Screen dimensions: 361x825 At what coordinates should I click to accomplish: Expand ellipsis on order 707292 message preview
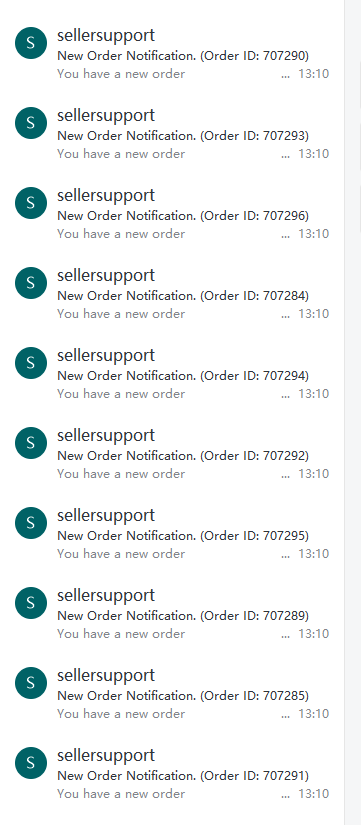(286, 476)
